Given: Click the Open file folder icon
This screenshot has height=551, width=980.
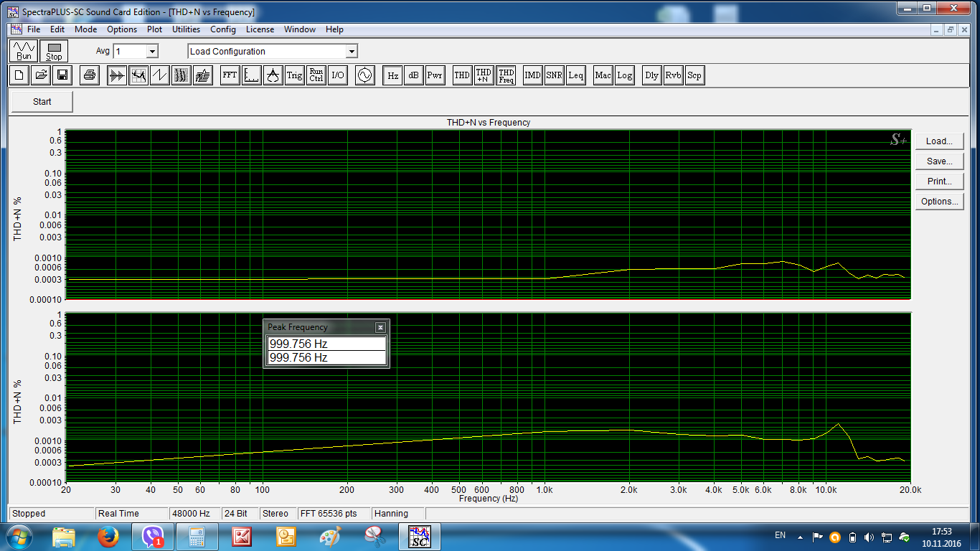Looking at the screenshot, I should [41, 75].
